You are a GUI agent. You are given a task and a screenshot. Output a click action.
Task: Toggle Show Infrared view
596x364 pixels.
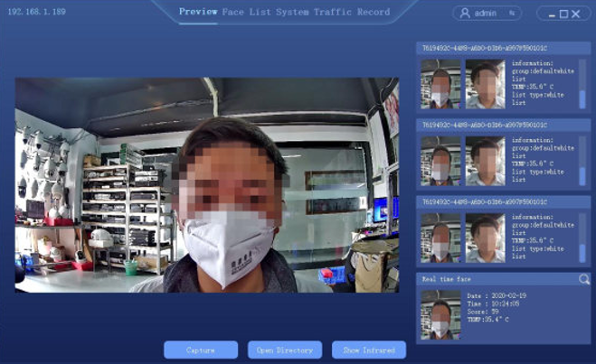[369, 350]
